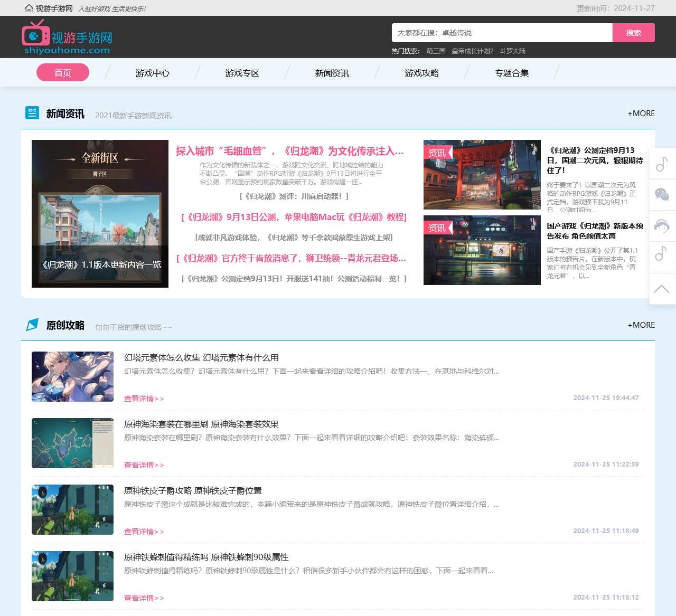Open the 专题合集 navigation tab

pyautogui.click(x=511, y=73)
